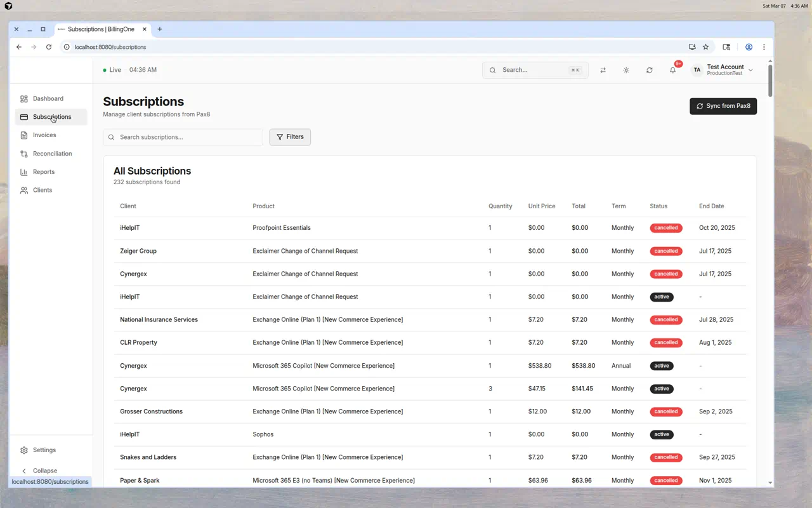
Task: Click Grosser Constructions client name
Action: tap(151, 411)
